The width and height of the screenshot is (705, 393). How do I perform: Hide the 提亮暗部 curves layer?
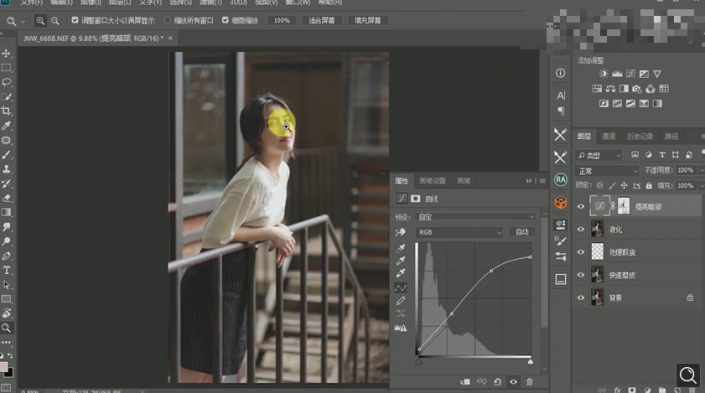tap(581, 207)
